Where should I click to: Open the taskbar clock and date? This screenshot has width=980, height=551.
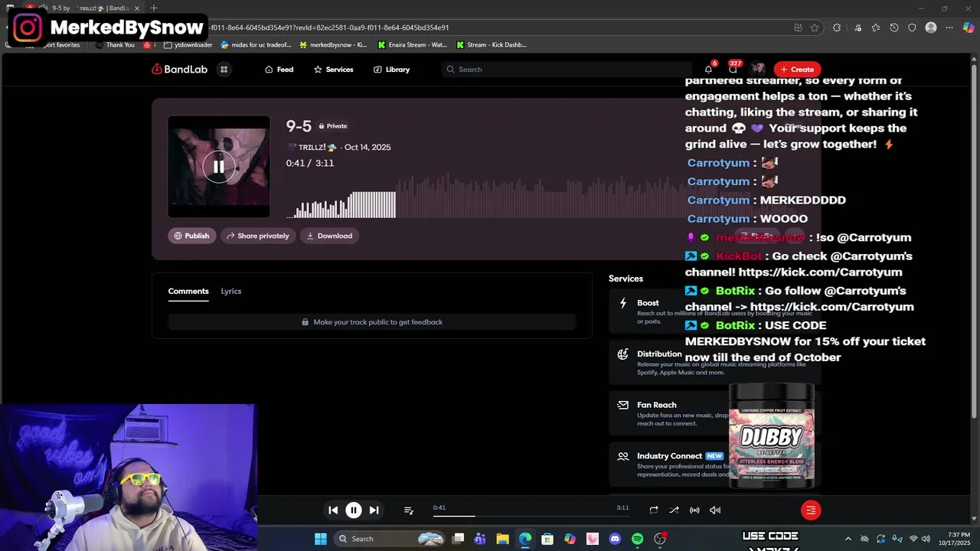pos(959,539)
